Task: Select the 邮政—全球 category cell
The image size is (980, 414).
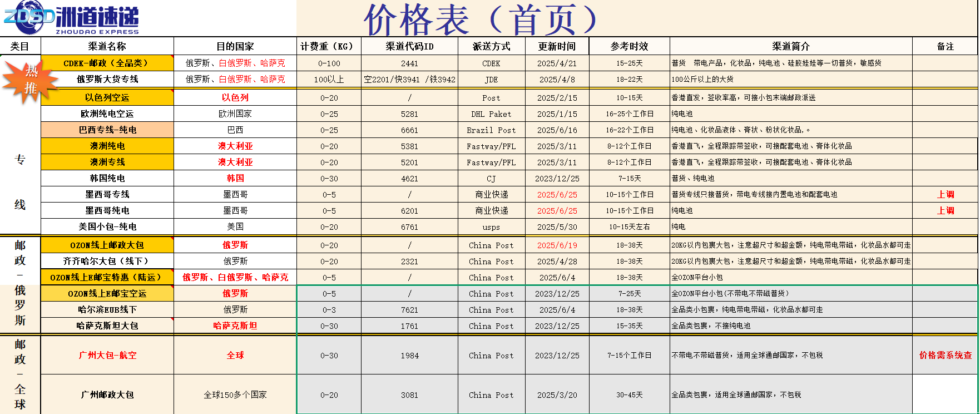Action: [20, 374]
